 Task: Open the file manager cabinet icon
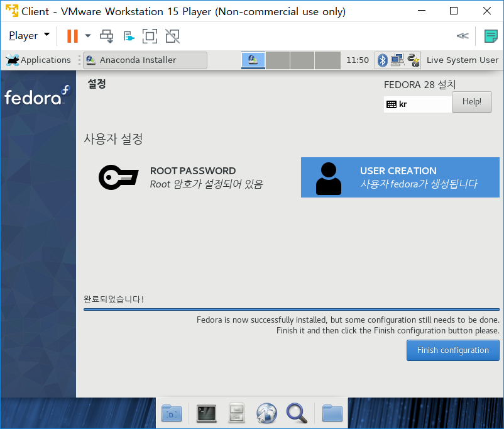click(x=236, y=413)
